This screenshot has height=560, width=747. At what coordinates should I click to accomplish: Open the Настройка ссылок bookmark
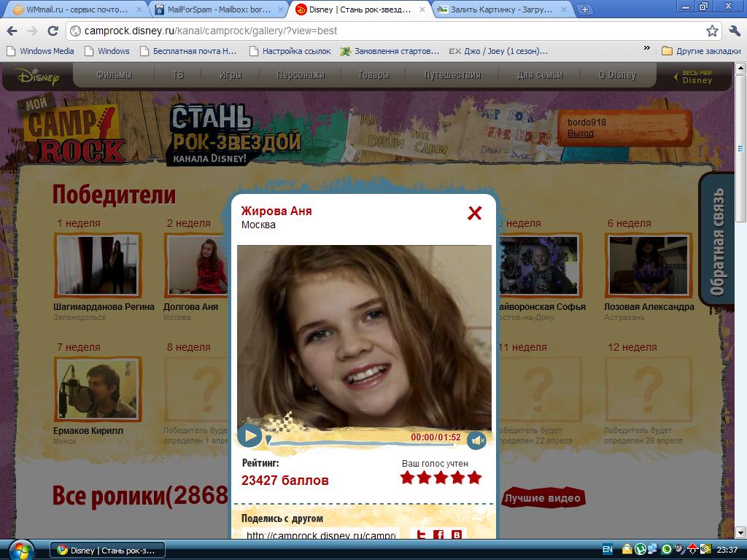pos(290,51)
